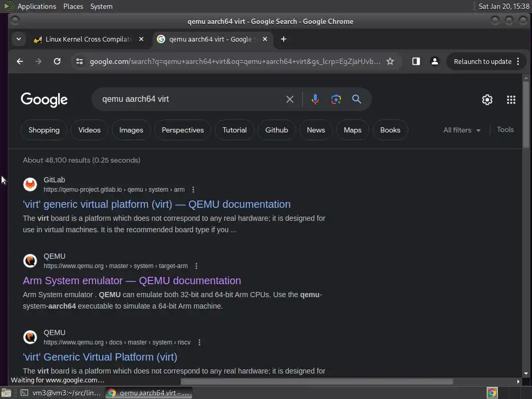Filter results by Github
The height and width of the screenshot is (399, 532).
[x=276, y=130]
